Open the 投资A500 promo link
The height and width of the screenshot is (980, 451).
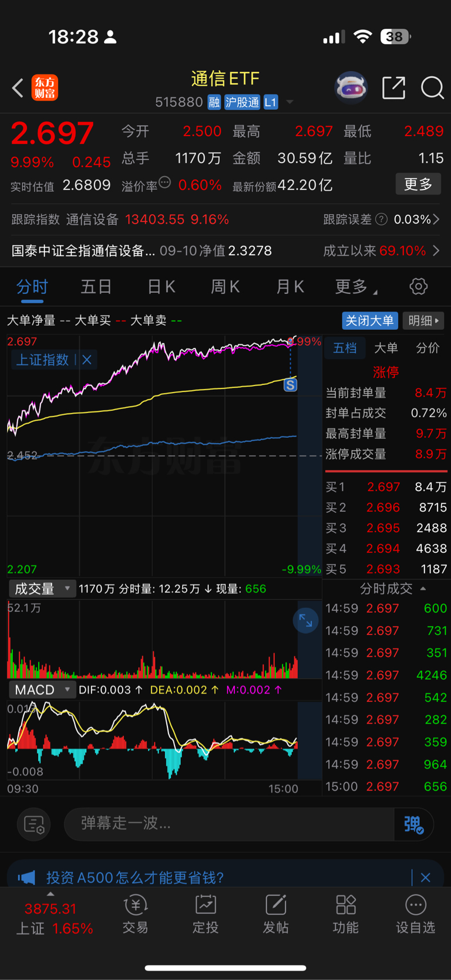(x=135, y=877)
